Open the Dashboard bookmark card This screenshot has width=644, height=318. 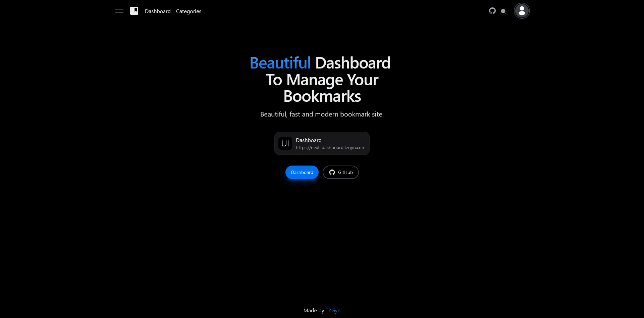click(x=322, y=143)
